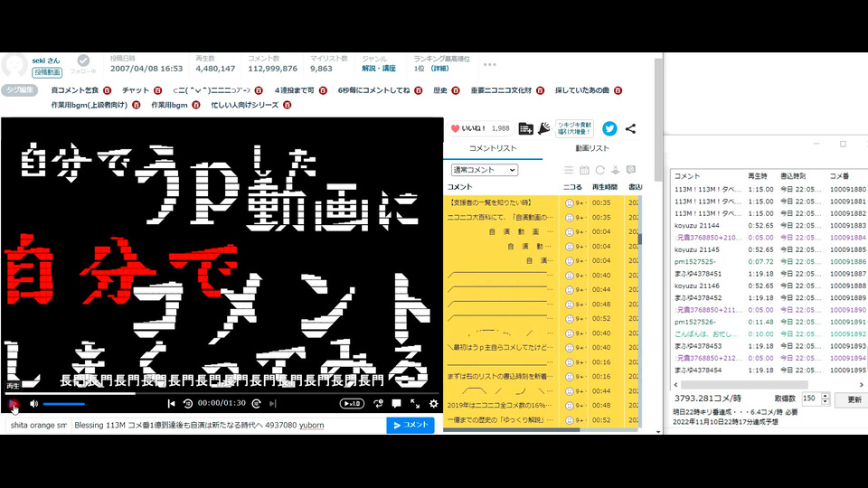The image size is (868, 488).
Task: Switch to the コメントリスト tab
Action: pos(493,148)
